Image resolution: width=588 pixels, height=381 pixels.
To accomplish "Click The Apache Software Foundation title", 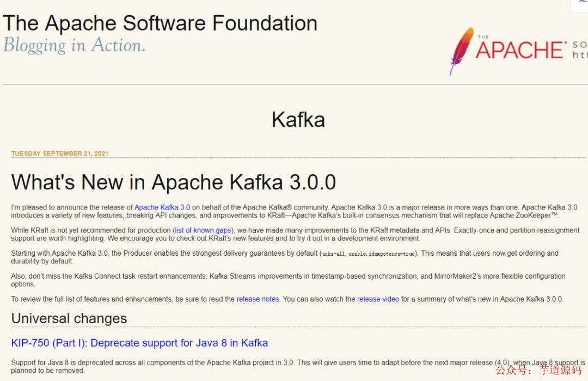I will tap(160, 23).
